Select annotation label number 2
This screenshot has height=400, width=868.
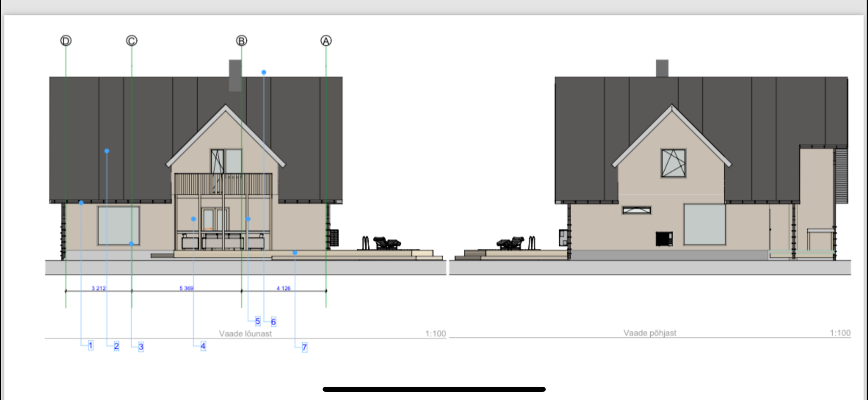(116, 346)
